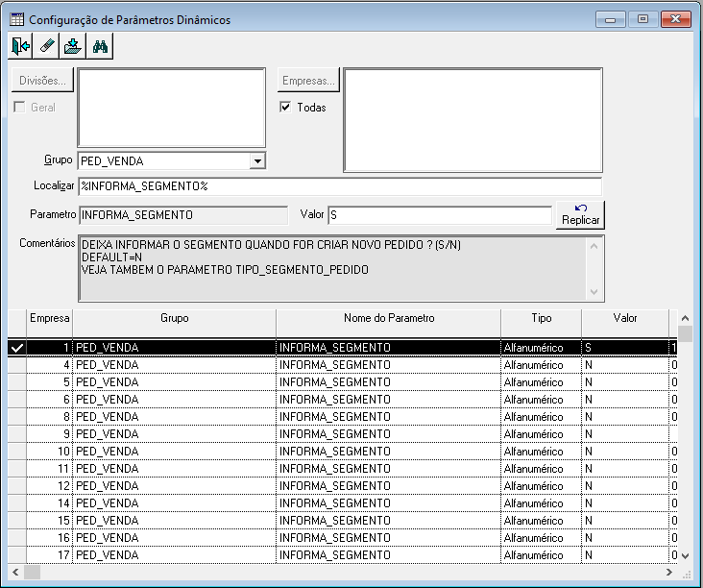Click grid vertical scroll up arrow
The image size is (703, 588).
tap(685, 318)
